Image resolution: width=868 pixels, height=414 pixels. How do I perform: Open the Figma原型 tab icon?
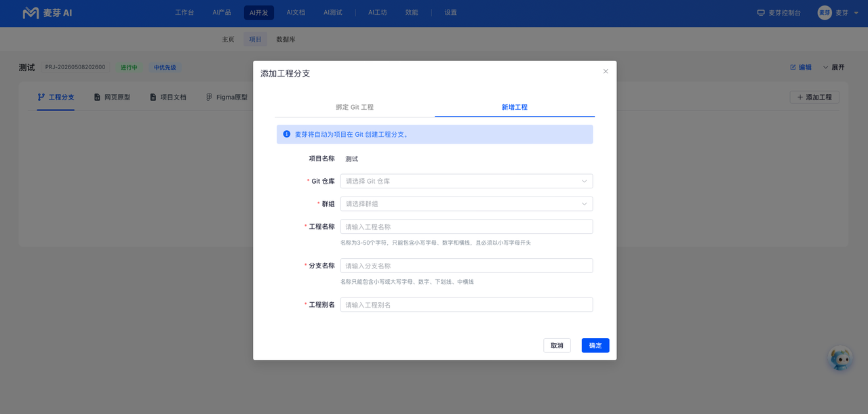[210, 98]
